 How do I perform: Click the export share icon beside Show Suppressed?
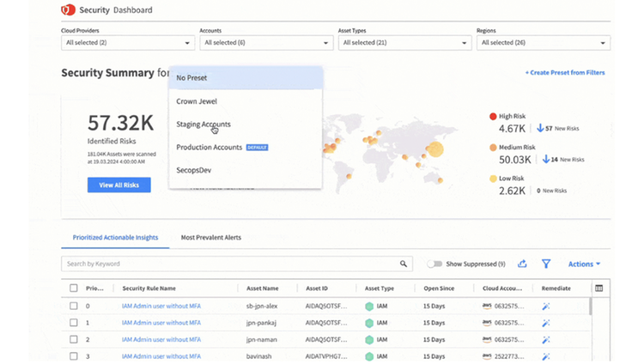click(x=522, y=264)
